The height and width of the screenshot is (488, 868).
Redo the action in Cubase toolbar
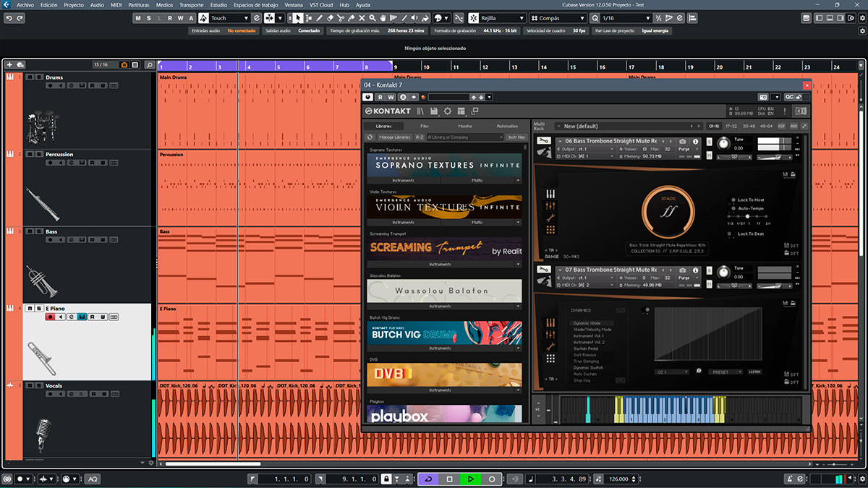pyautogui.click(x=20, y=18)
